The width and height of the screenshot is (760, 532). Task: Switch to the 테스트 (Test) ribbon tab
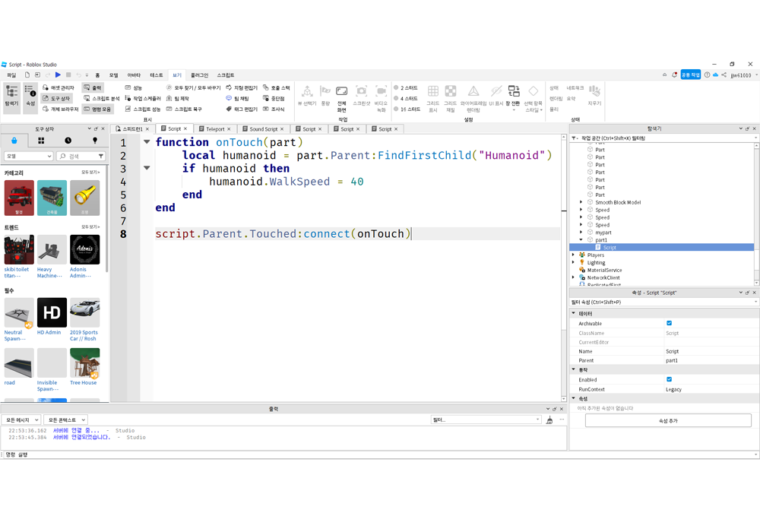point(156,75)
